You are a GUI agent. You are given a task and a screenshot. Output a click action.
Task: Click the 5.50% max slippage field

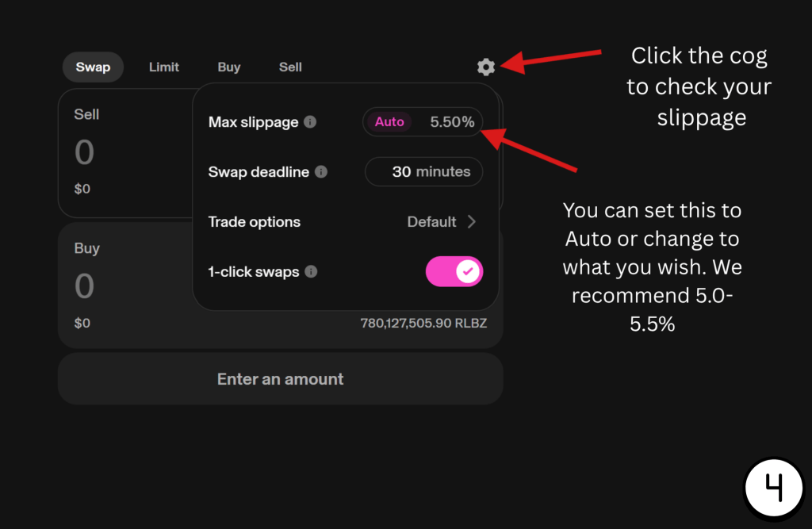[x=451, y=122]
